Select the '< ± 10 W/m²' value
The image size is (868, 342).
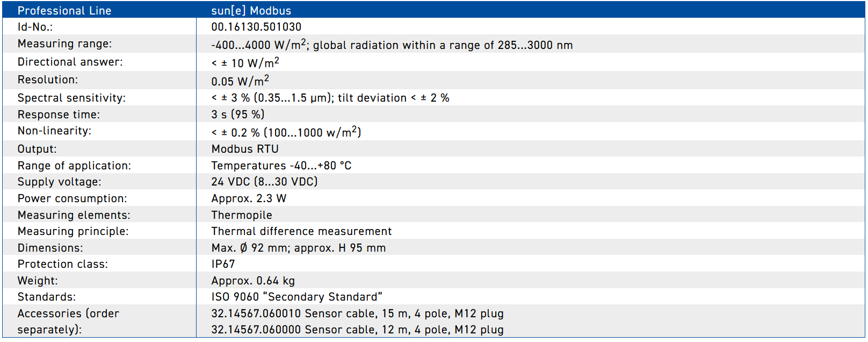click(245, 62)
